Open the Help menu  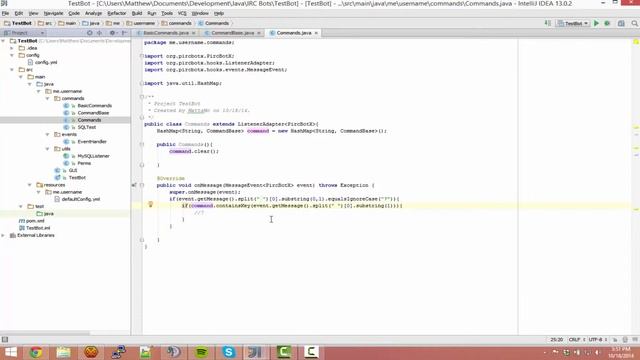[219, 13]
